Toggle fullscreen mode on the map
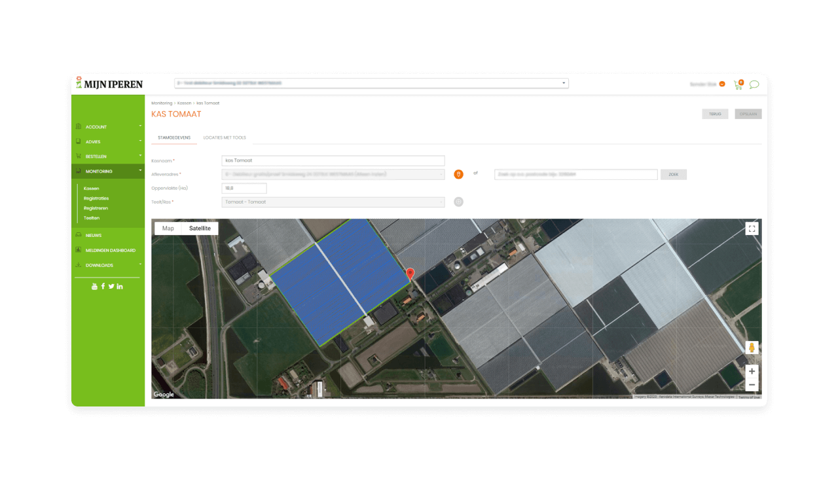 pos(752,228)
